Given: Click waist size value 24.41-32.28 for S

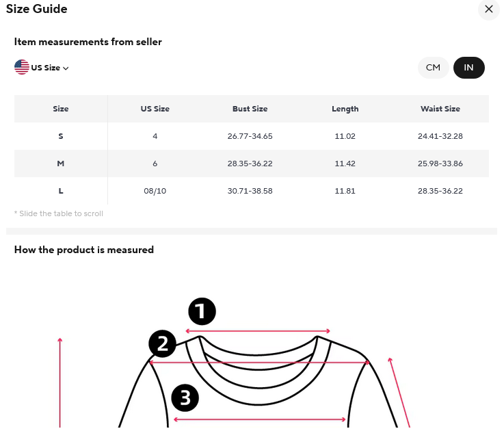Looking at the screenshot, I should point(440,136).
